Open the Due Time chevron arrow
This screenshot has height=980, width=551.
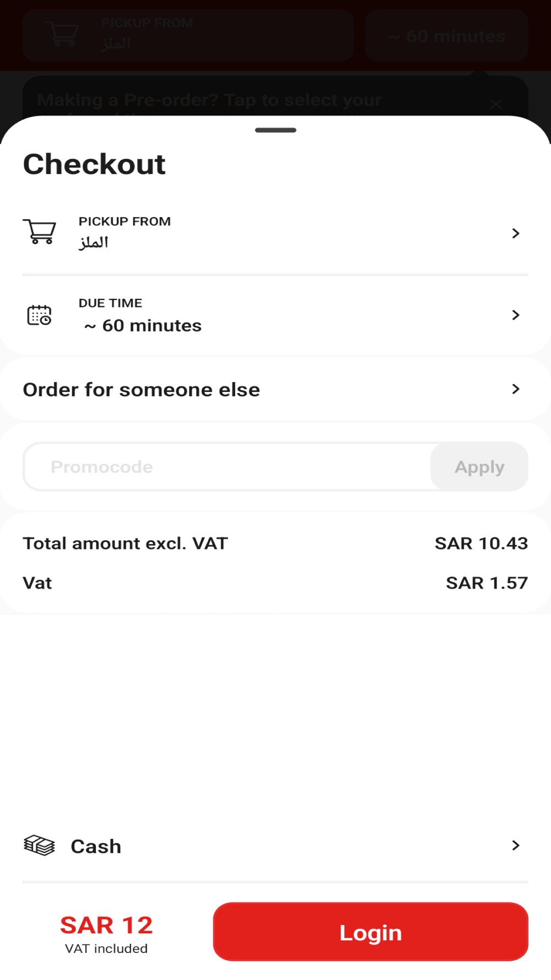point(515,315)
